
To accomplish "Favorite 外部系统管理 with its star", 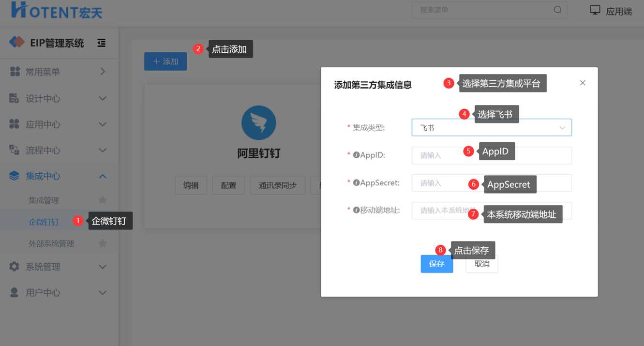I will coord(103,243).
